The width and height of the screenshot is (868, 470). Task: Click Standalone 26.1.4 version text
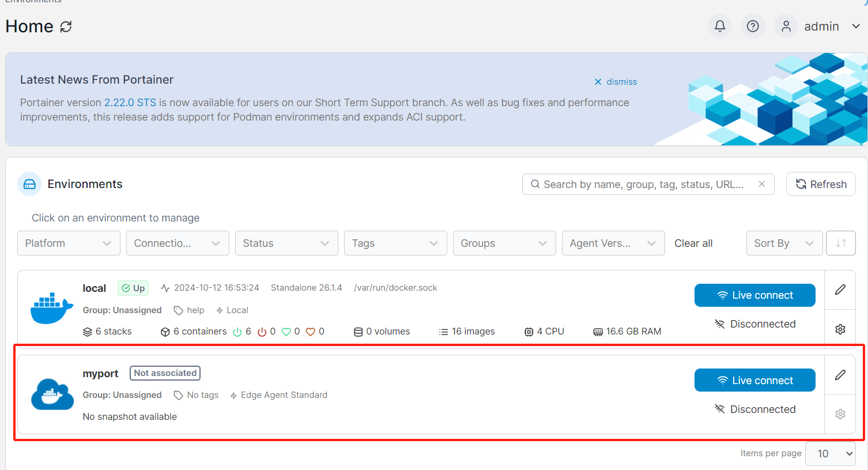coord(306,288)
